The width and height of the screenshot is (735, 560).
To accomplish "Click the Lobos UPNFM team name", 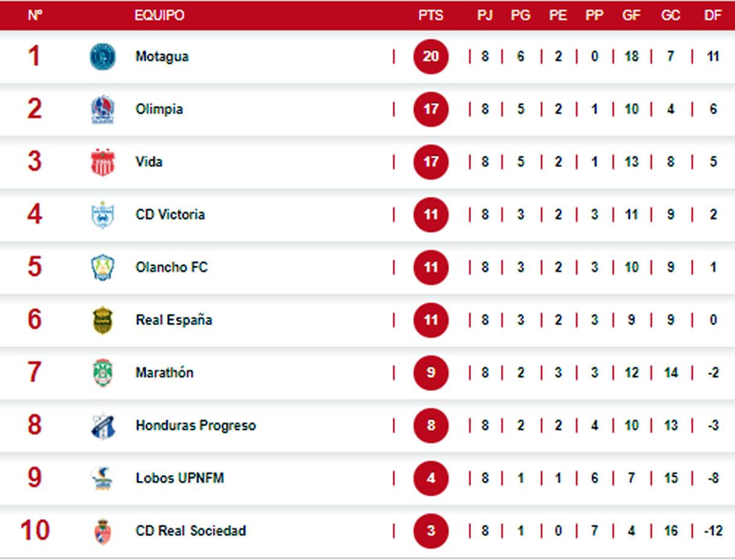I will pos(179,479).
